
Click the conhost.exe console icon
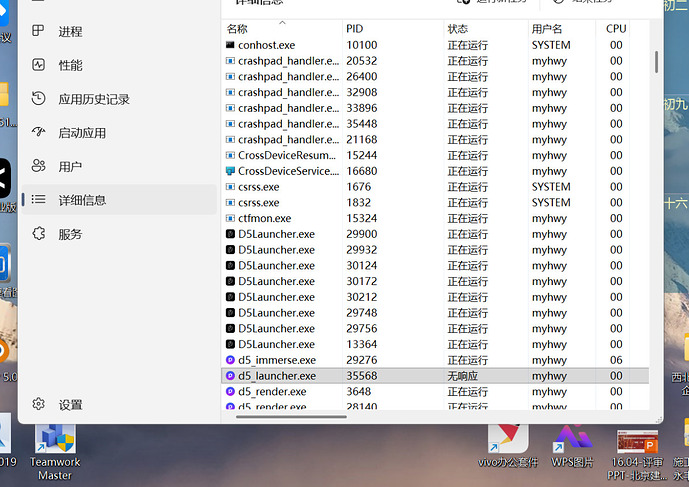click(230, 45)
